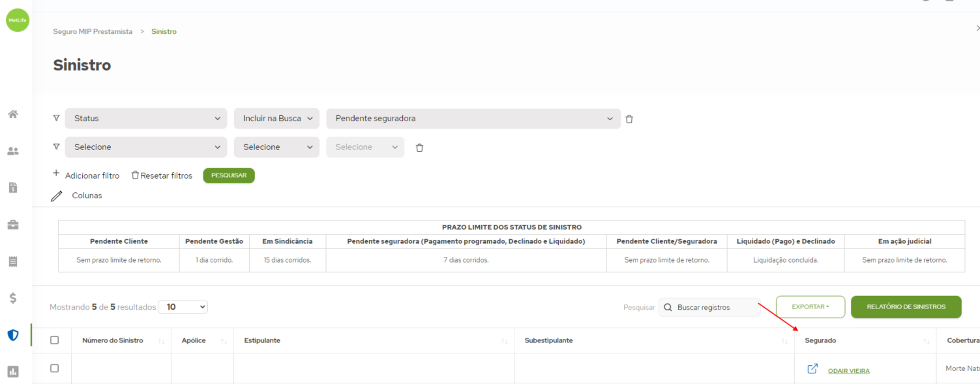The width and height of the screenshot is (980, 384).
Task: Open the shield Sinistro sidebar icon
Action: pyautogui.click(x=13, y=335)
